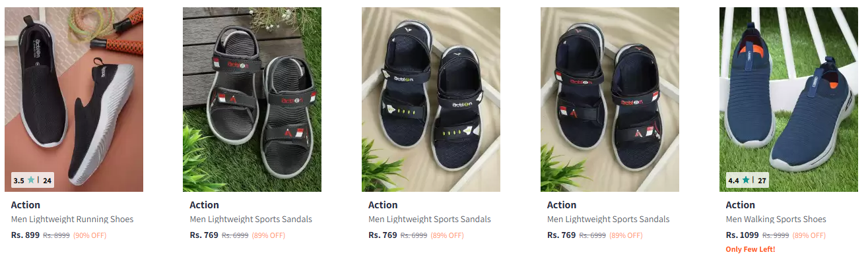Click the Action brand above Walking Sports Shoes
This screenshot has width=868, height=263.
coord(741,205)
